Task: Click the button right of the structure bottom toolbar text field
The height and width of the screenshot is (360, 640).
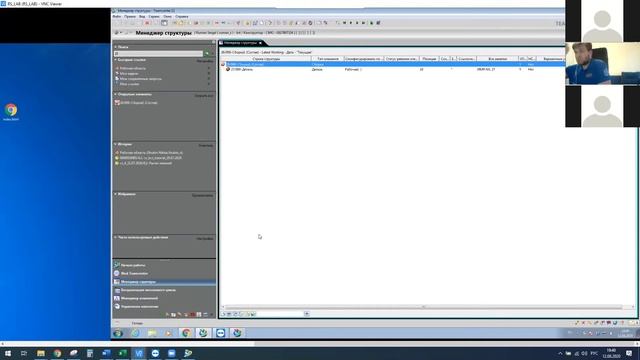Action: click(307, 314)
